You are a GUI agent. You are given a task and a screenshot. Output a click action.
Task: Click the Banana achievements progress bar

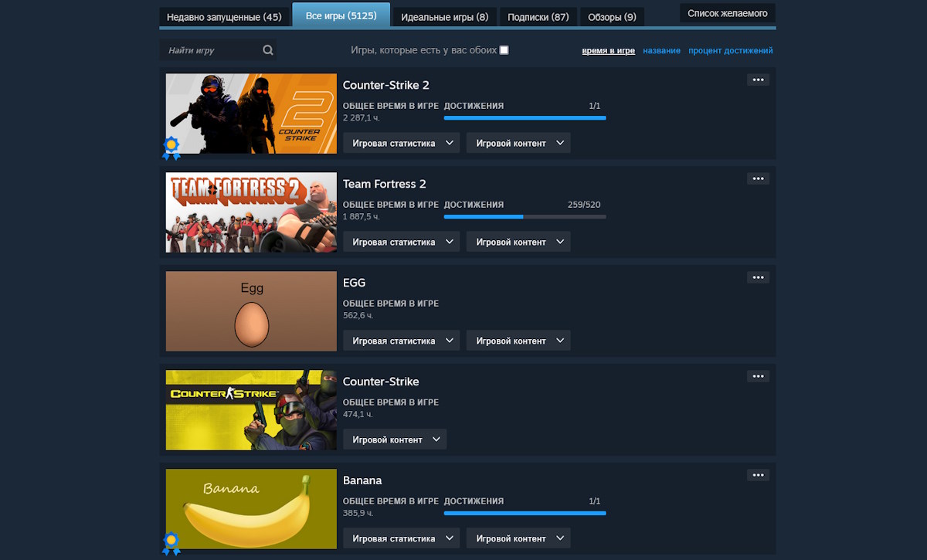[x=525, y=514]
